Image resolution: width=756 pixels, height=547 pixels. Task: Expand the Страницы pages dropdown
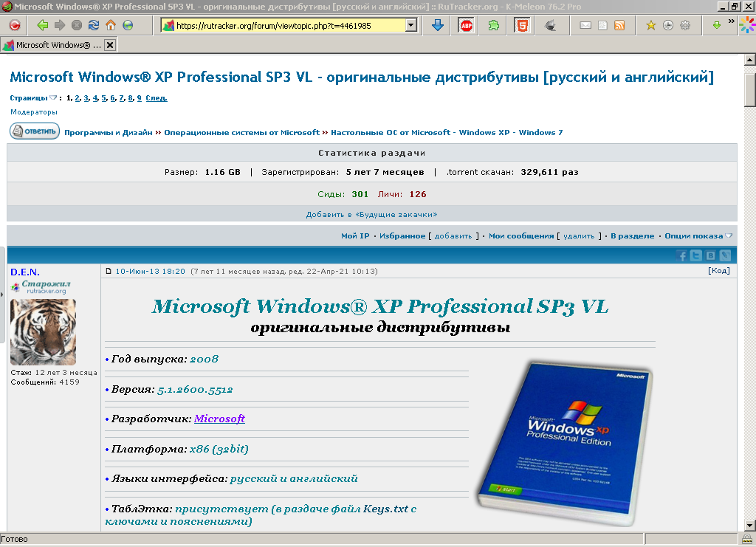[53, 97]
